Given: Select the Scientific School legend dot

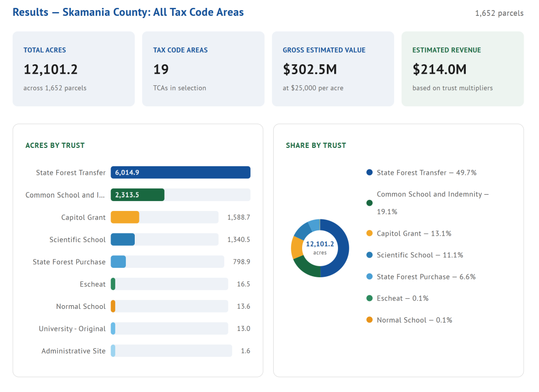Looking at the screenshot, I should tap(369, 255).
